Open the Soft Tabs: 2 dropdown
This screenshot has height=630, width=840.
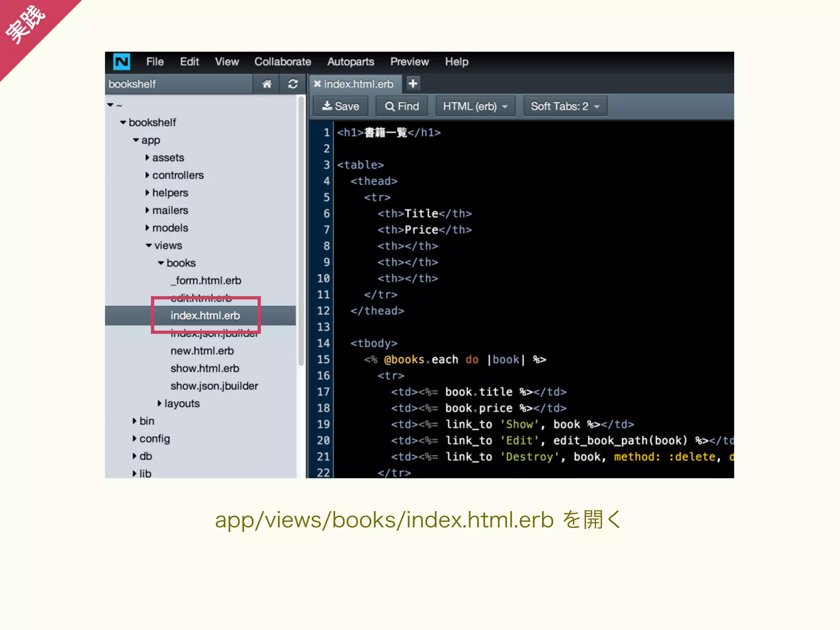tap(565, 106)
